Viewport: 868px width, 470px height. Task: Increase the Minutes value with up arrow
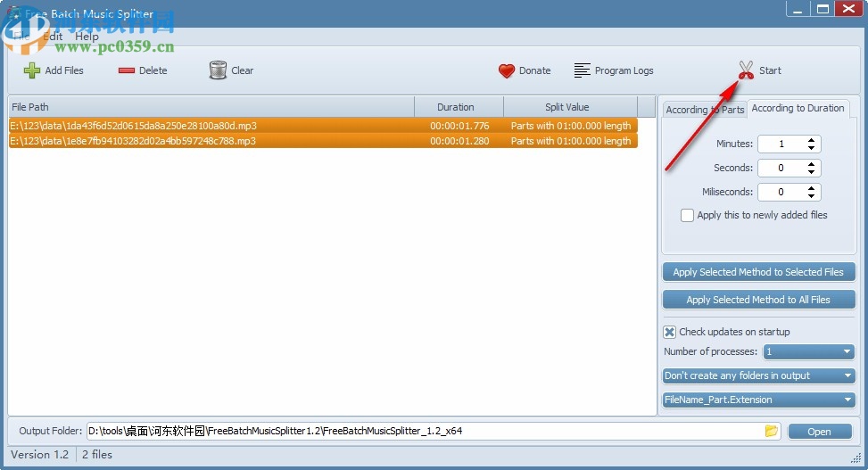click(811, 140)
